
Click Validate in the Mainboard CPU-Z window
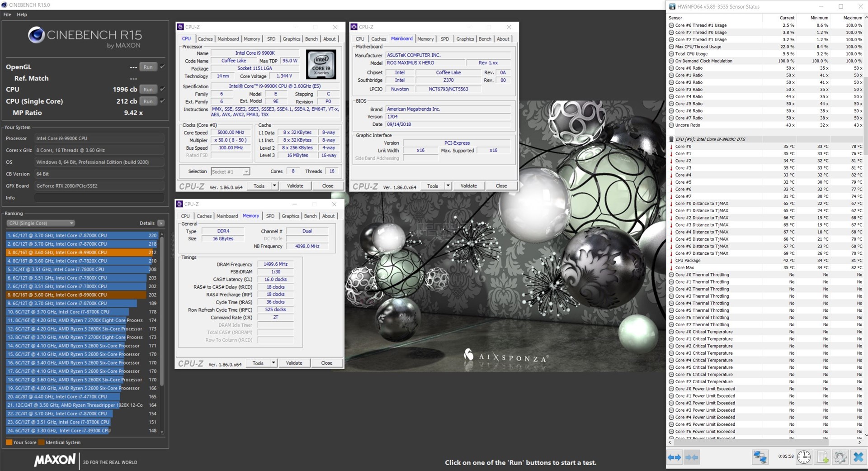point(468,186)
